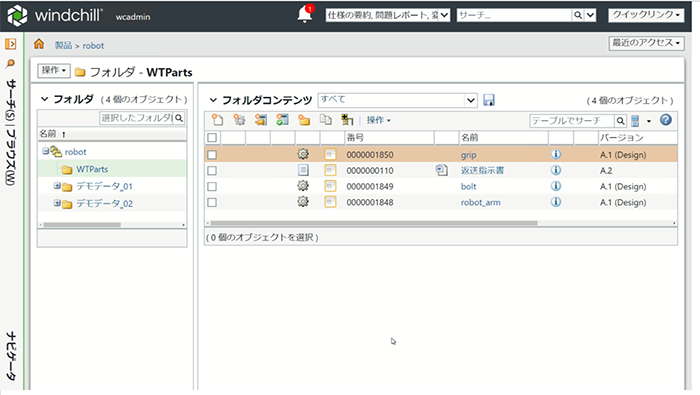Click the 製品 breadcrumb link

(x=63, y=46)
